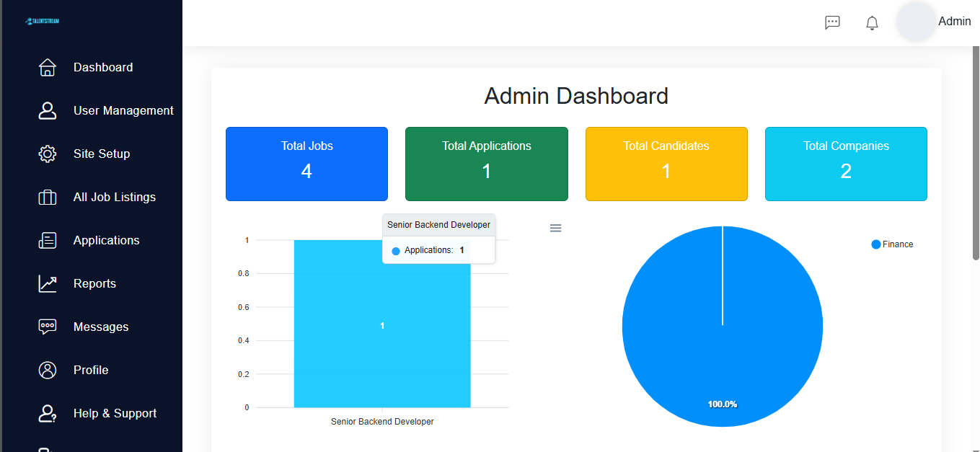Select the Dashboard home icon
This screenshot has width=980, height=452.
point(47,67)
